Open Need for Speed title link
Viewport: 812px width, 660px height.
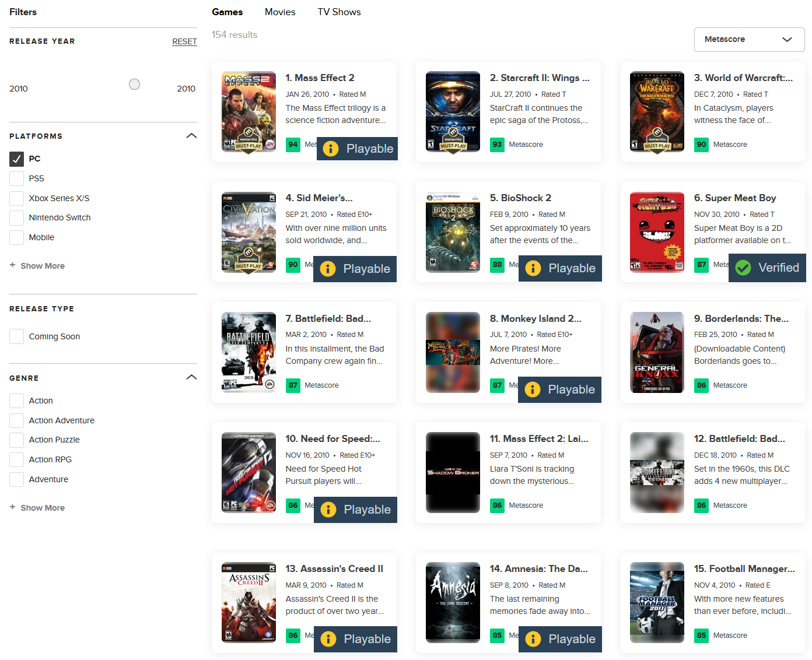332,438
